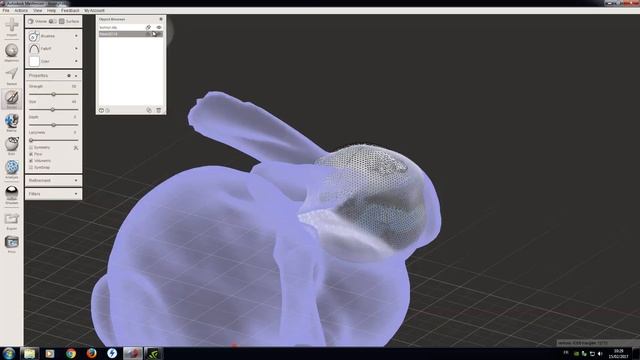The image size is (640, 360).
Task: Expand the Filters section
Action: 53,194
